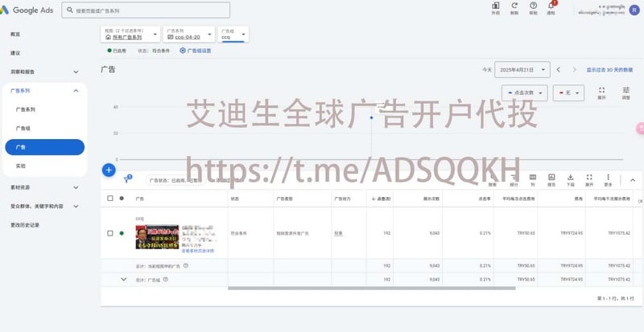
Task: Click the chart 展开 expand icon
Action: point(601,92)
